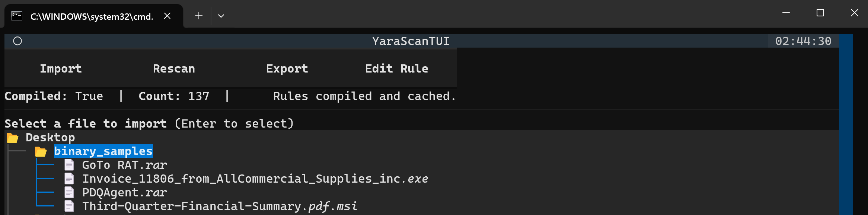Select the Invoice_11806_from_AllCommercial_Supplies_inc.exe file
This screenshot has width=868, height=215.
(x=255, y=179)
